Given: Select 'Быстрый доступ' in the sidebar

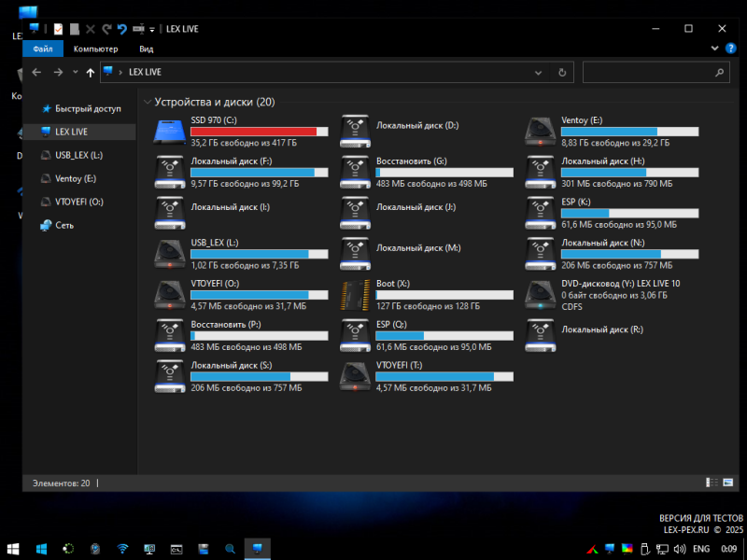Looking at the screenshot, I should (88, 108).
